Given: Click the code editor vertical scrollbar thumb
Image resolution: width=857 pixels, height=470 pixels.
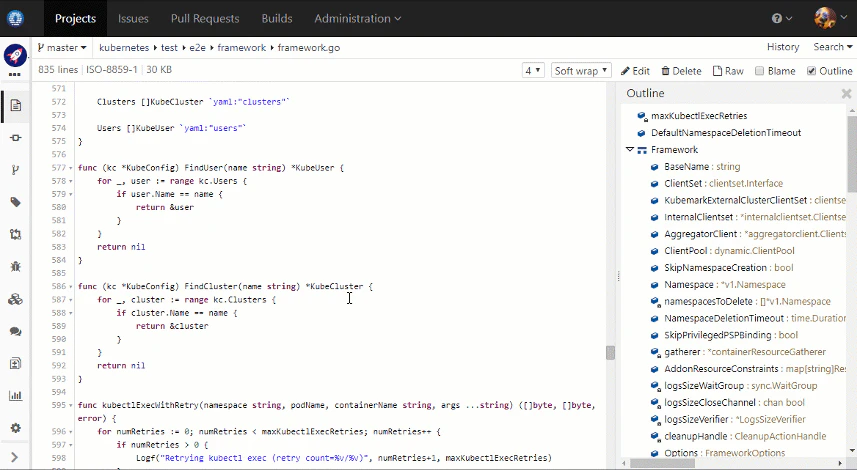Looking at the screenshot, I should point(611,352).
